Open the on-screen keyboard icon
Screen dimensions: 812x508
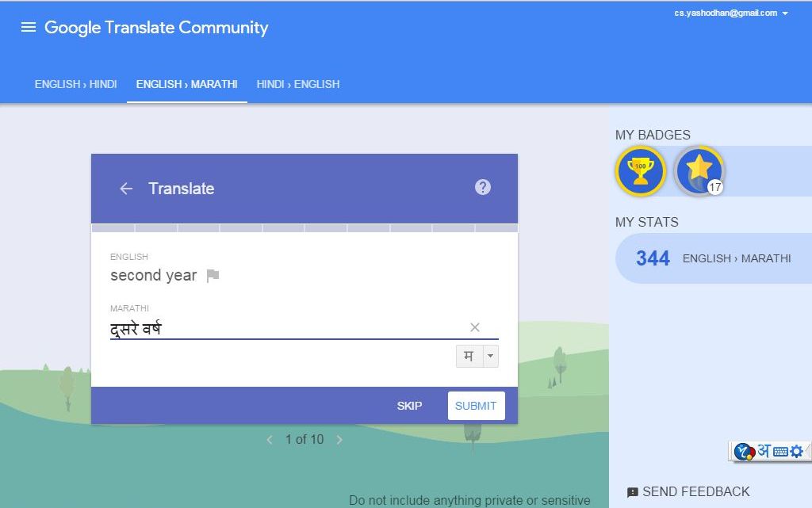pos(780,453)
